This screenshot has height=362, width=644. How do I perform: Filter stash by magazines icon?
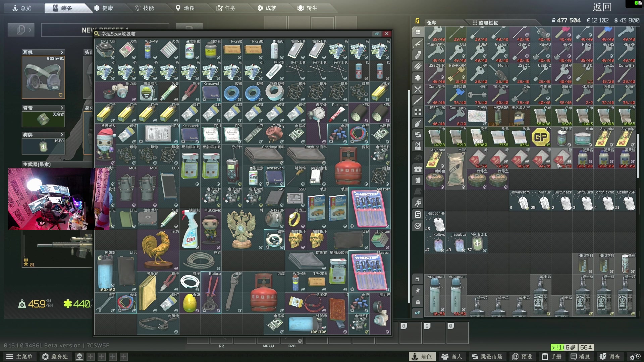pos(418,55)
